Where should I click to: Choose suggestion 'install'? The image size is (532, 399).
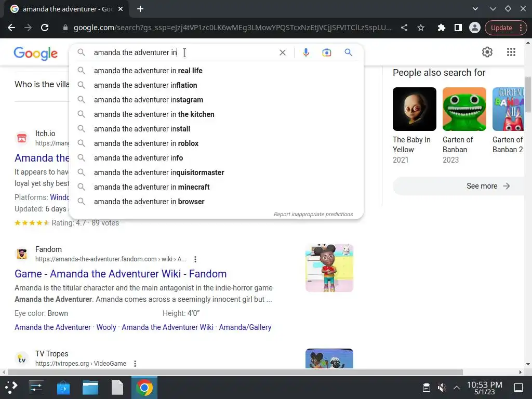(217, 129)
